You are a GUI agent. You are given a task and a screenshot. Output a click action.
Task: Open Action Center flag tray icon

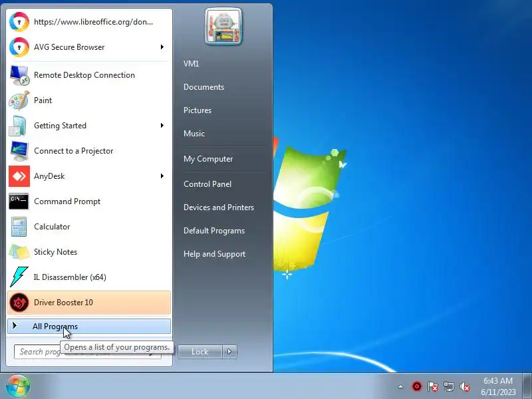tap(433, 386)
